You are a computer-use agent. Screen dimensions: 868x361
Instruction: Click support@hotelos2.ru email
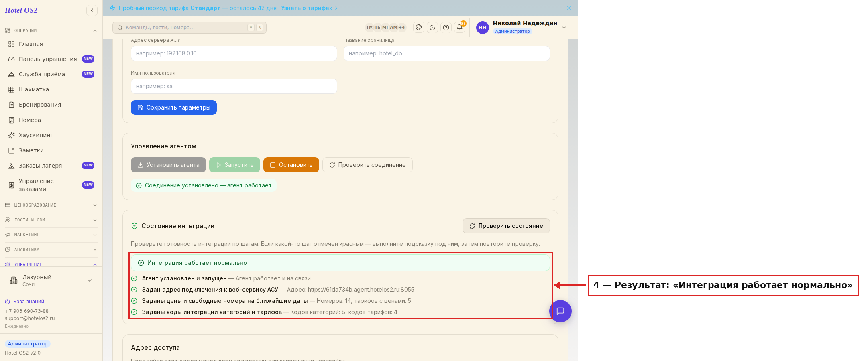[30, 318]
